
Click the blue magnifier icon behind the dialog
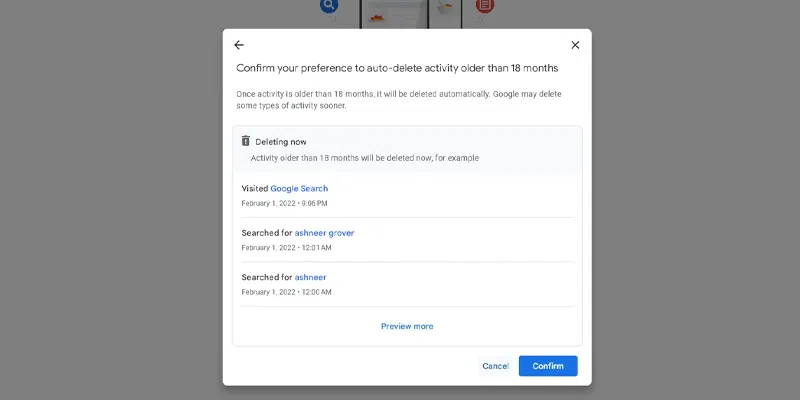pos(328,6)
